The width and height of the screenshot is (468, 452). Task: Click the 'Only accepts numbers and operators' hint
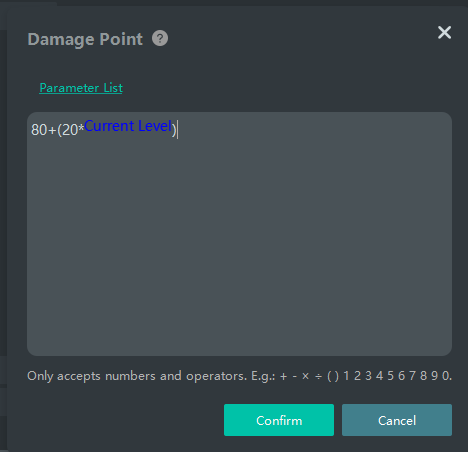coord(137,376)
